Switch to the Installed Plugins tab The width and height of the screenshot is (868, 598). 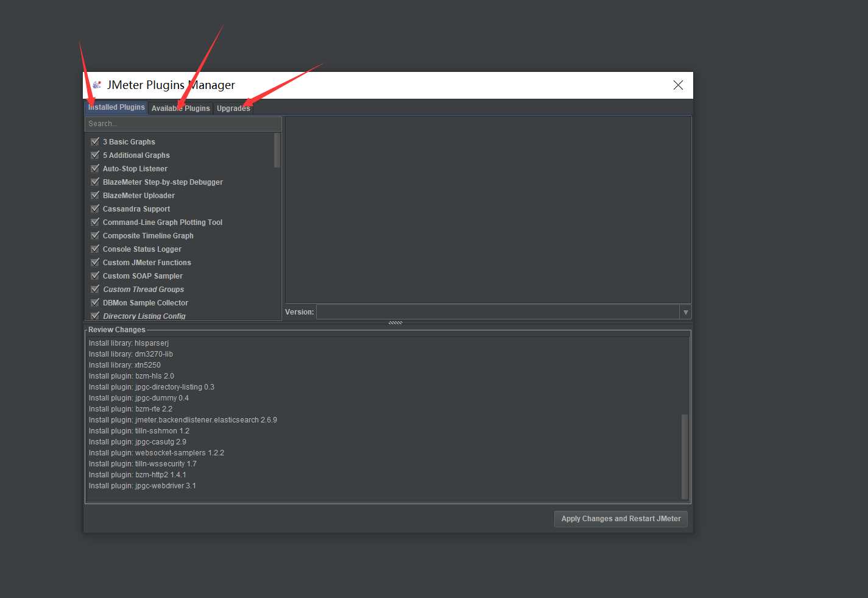[116, 107]
